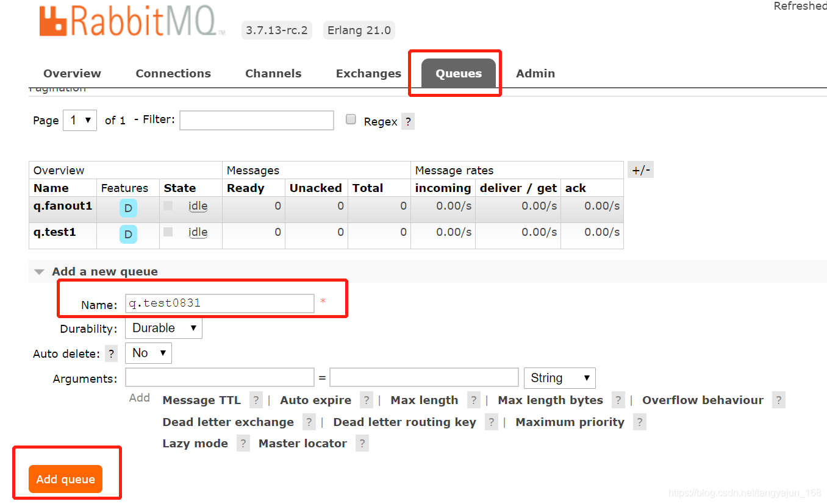
Task: Click the 3.7.13-rc.2 version label
Action: [277, 30]
